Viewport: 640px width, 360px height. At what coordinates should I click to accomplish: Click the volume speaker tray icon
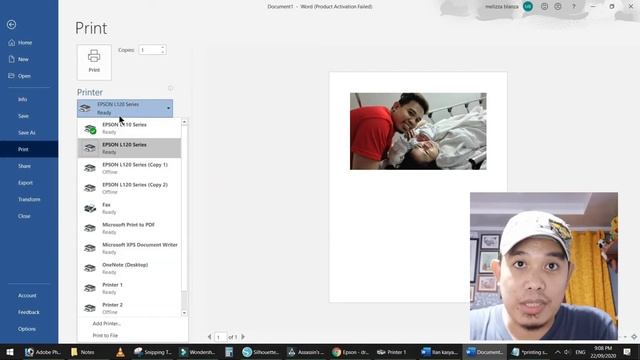[x=567, y=352]
